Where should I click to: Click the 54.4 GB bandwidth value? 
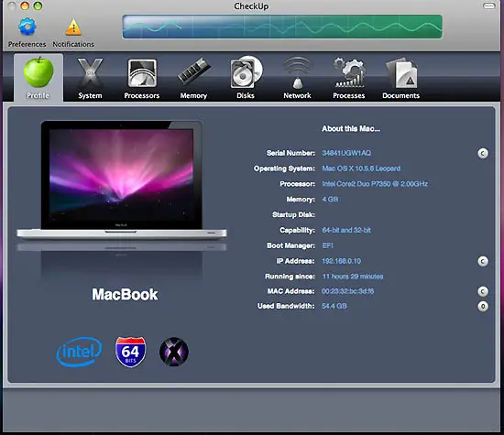click(334, 306)
